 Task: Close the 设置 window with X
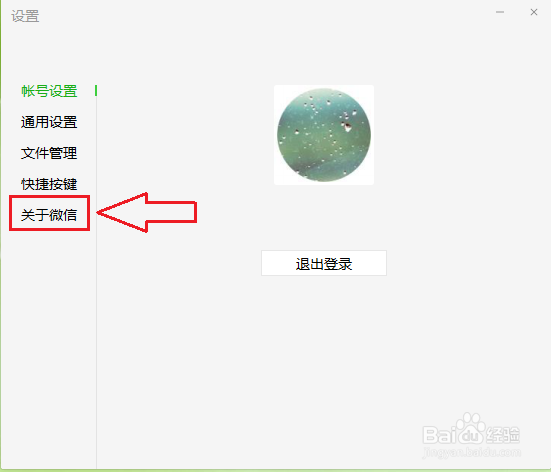[534, 12]
